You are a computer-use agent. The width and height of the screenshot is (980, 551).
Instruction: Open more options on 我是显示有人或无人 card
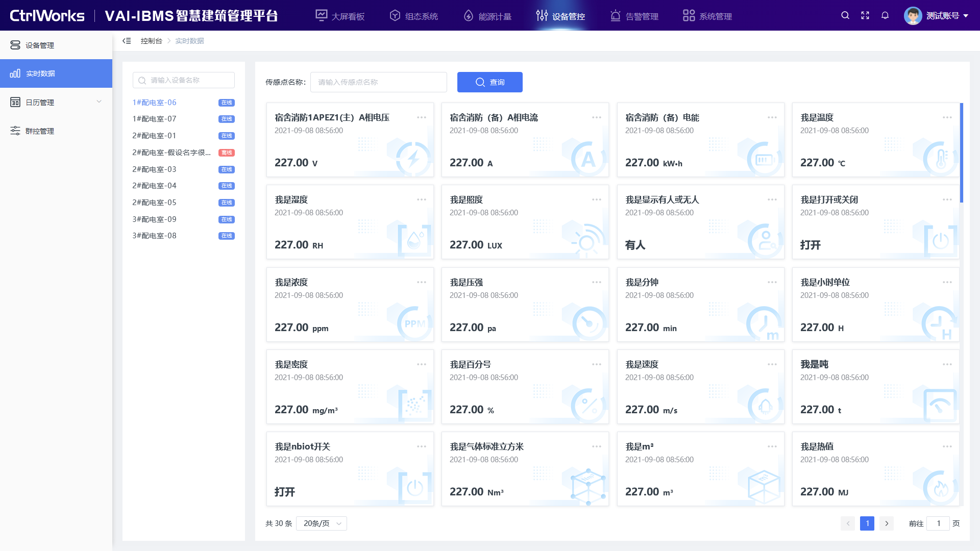[x=772, y=199]
